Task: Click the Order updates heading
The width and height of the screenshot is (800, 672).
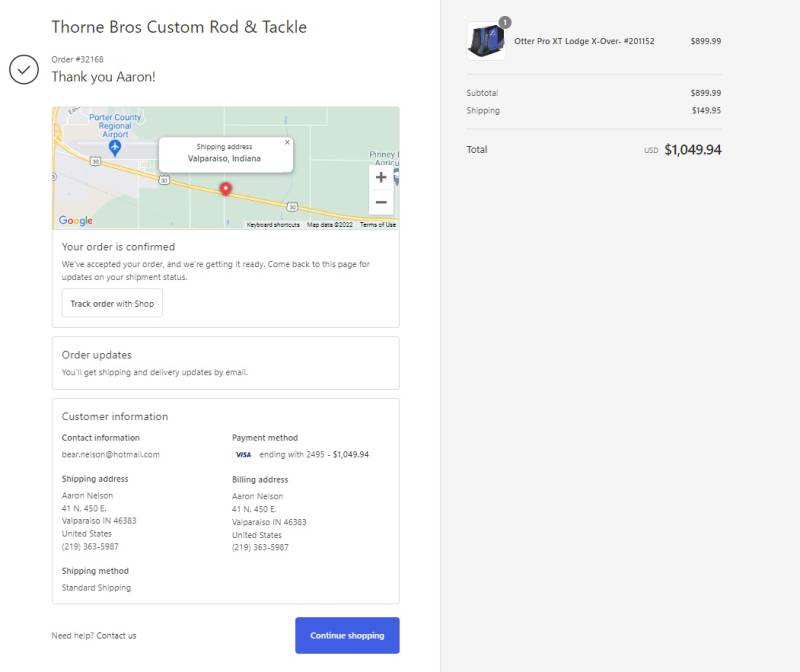Action: click(x=96, y=355)
